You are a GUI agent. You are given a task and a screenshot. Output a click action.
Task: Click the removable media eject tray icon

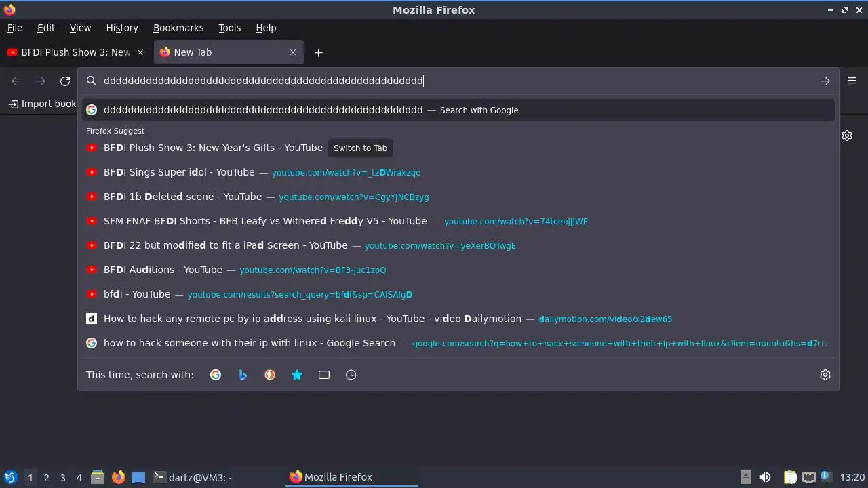coord(745,477)
